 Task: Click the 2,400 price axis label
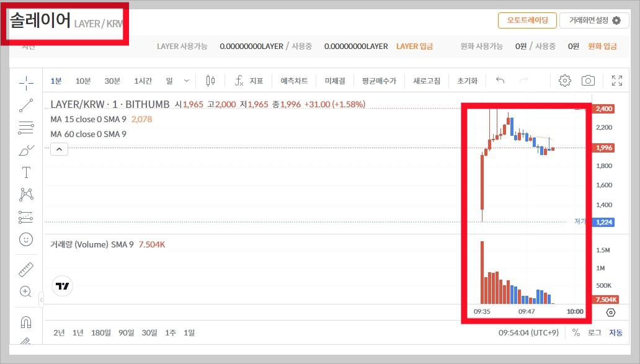click(x=603, y=109)
